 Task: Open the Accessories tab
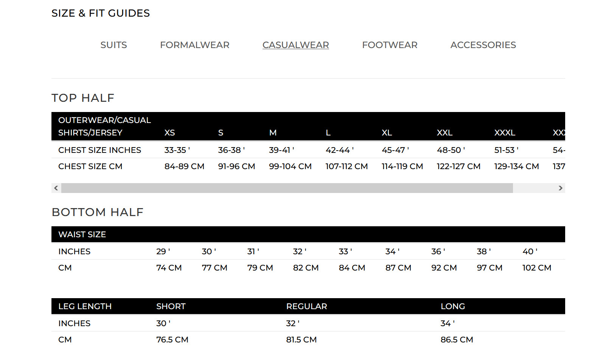[x=483, y=45]
